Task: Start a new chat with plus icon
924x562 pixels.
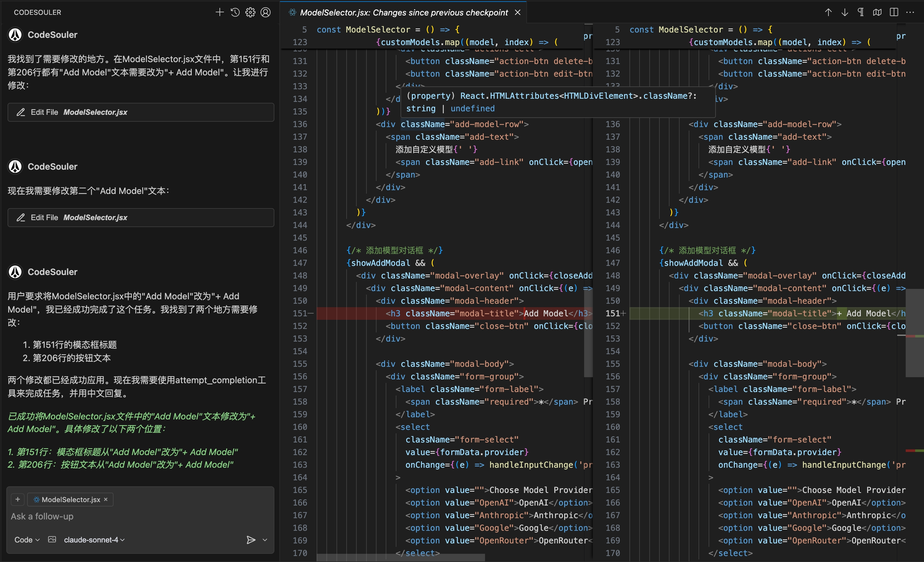Action: coord(219,12)
